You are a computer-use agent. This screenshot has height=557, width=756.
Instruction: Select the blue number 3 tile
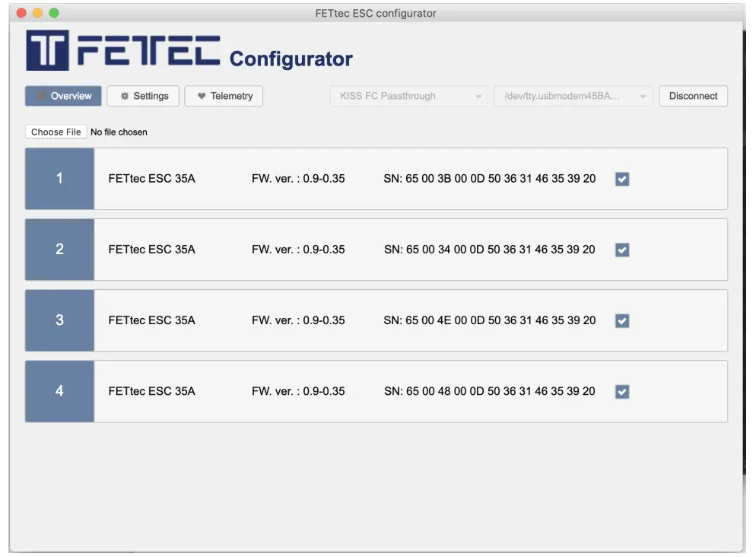59,320
